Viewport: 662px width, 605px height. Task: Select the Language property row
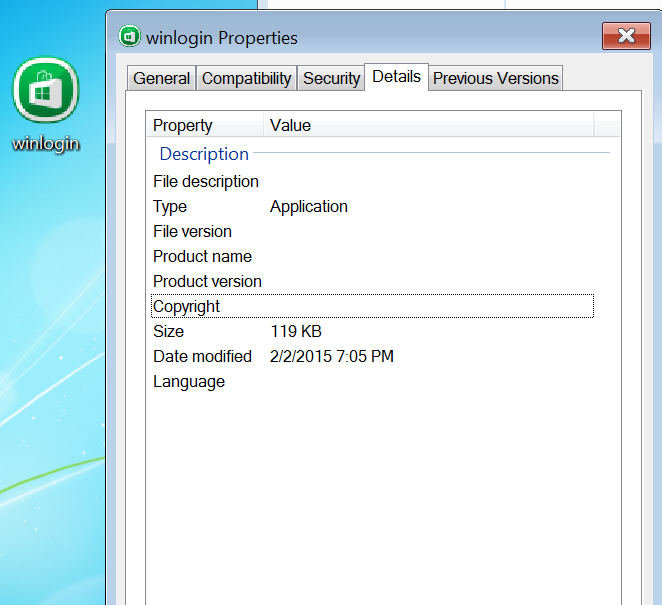tap(372, 381)
